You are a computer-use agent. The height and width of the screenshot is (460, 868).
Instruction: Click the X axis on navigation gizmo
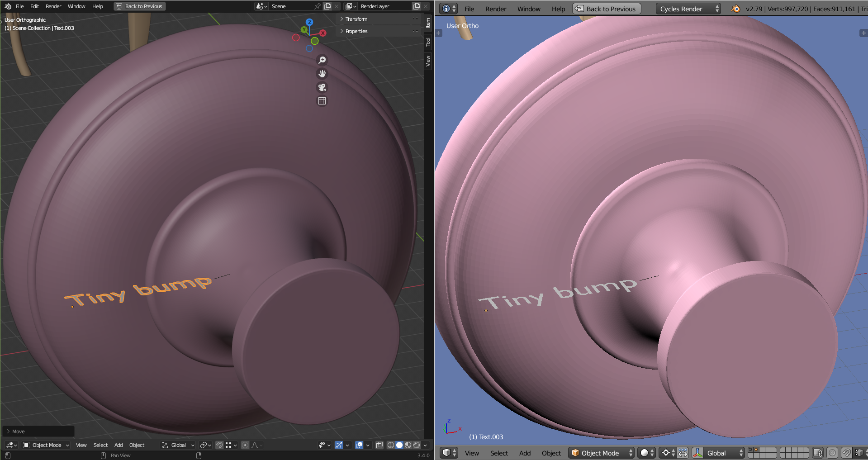(x=323, y=33)
